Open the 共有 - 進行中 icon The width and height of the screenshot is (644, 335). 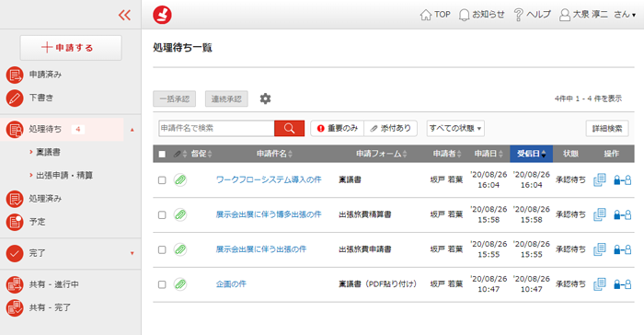click(x=15, y=284)
